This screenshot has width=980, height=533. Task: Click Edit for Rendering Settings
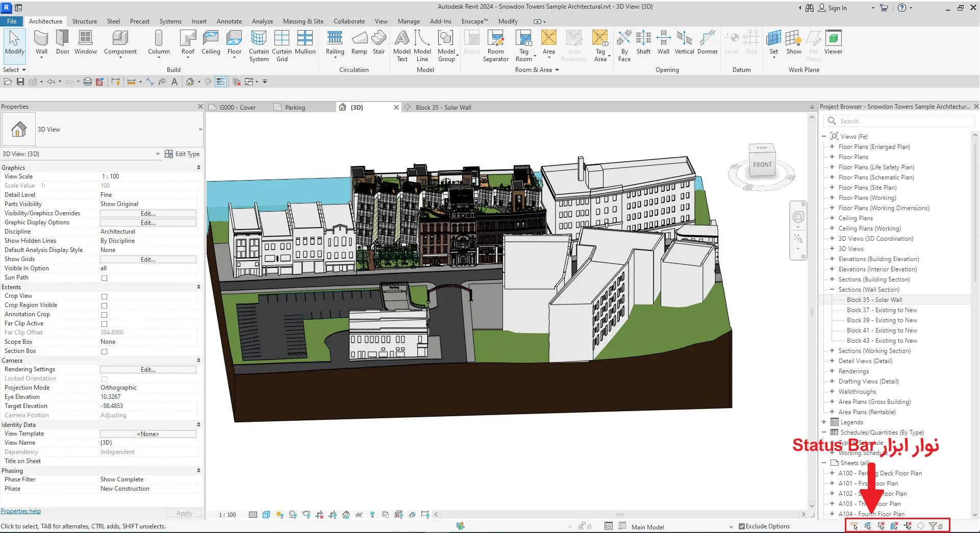(148, 370)
